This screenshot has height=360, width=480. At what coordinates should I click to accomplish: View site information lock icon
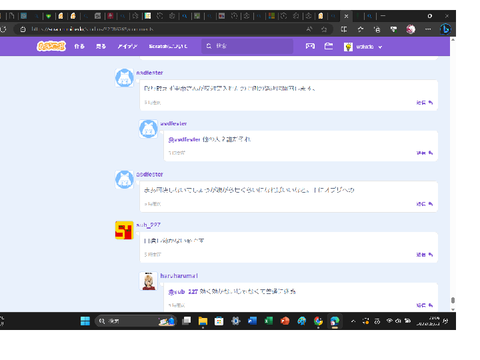tap(23, 29)
